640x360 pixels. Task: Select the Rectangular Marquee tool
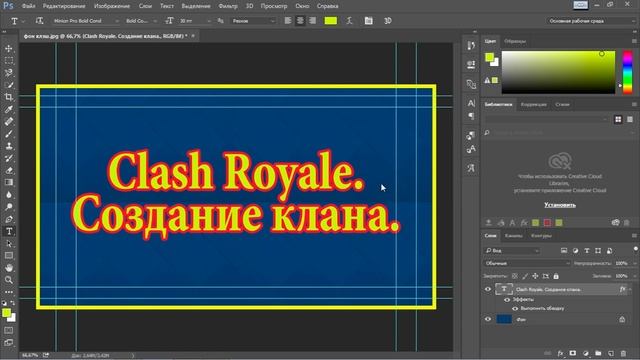pyautogui.click(x=9, y=61)
